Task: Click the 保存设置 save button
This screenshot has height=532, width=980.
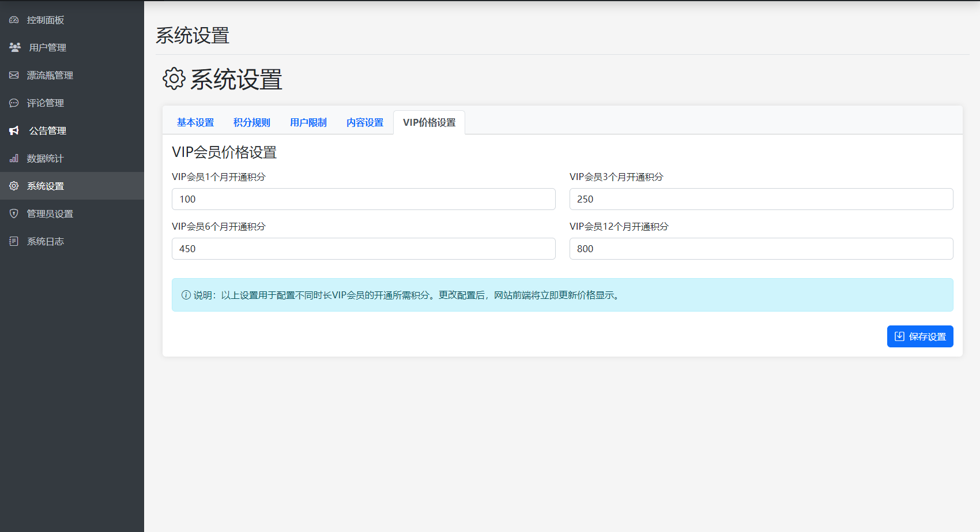Action: point(920,336)
